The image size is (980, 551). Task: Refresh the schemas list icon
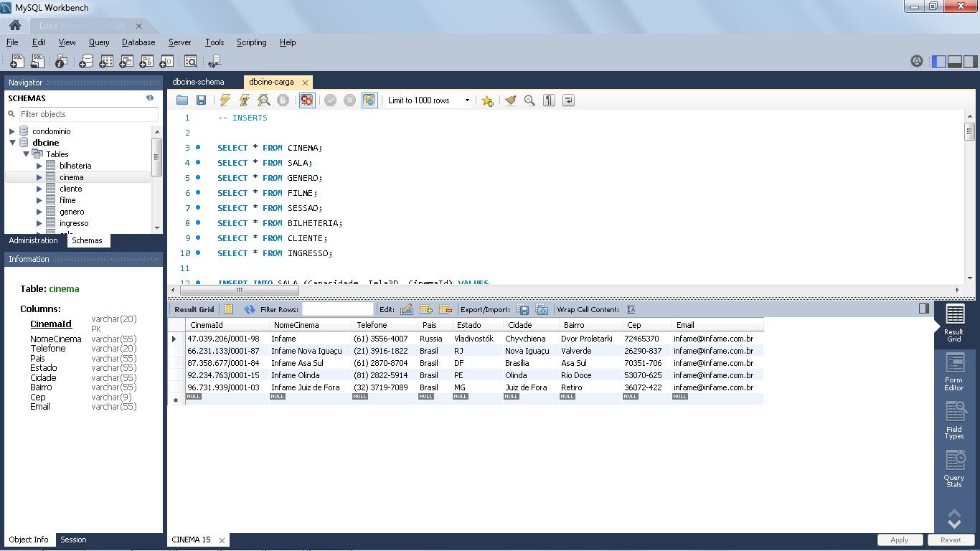150,98
